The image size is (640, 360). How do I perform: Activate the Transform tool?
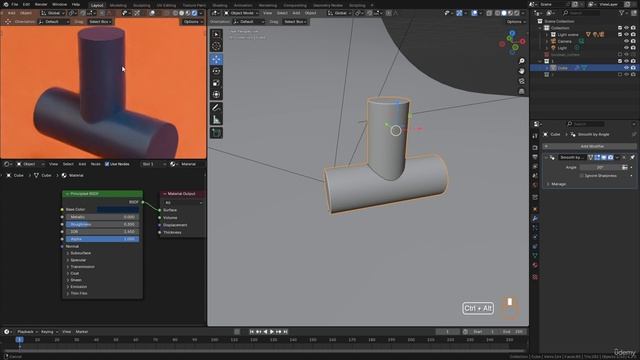(216, 95)
